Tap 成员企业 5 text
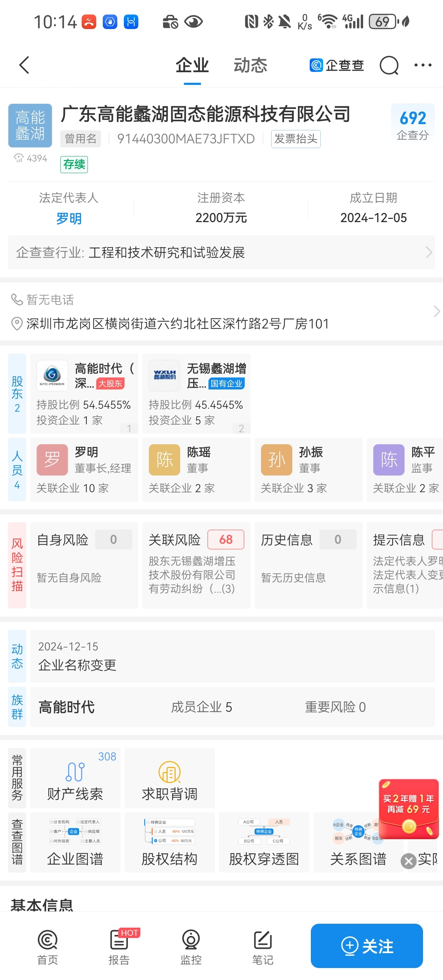Screen dimensions: 443x980 202,707
